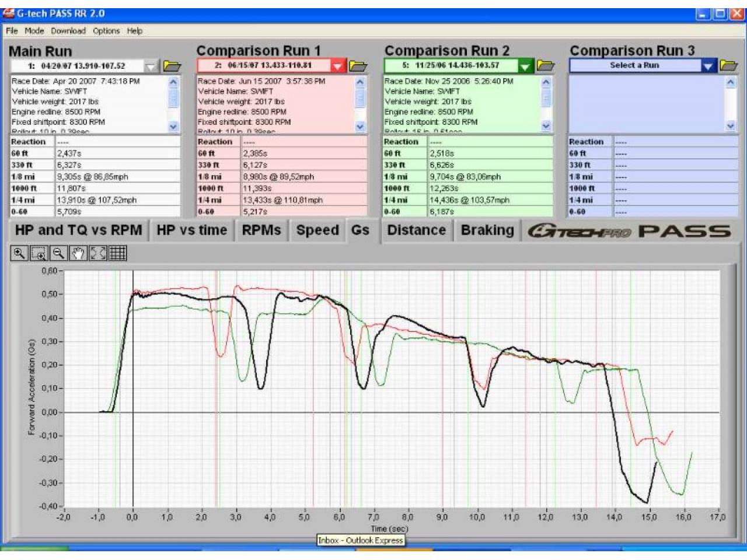Image resolution: width=747 pixels, height=560 pixels.
Task: Open the Options menu
Action: coord(106,31)
